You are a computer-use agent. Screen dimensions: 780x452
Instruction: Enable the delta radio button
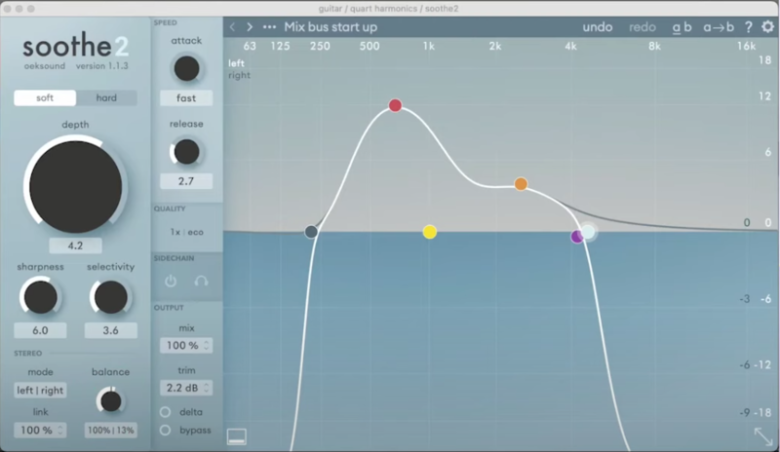[x=165, y=412]
